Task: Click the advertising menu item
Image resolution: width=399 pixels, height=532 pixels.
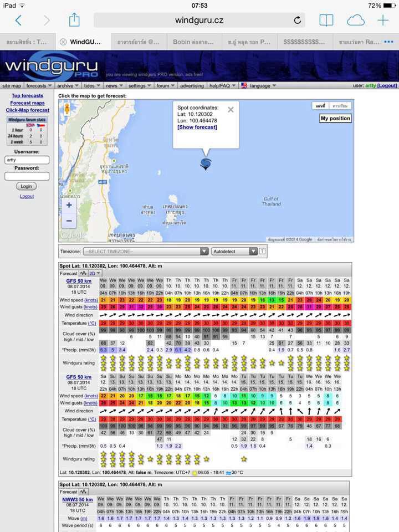Action: (192, 86)
